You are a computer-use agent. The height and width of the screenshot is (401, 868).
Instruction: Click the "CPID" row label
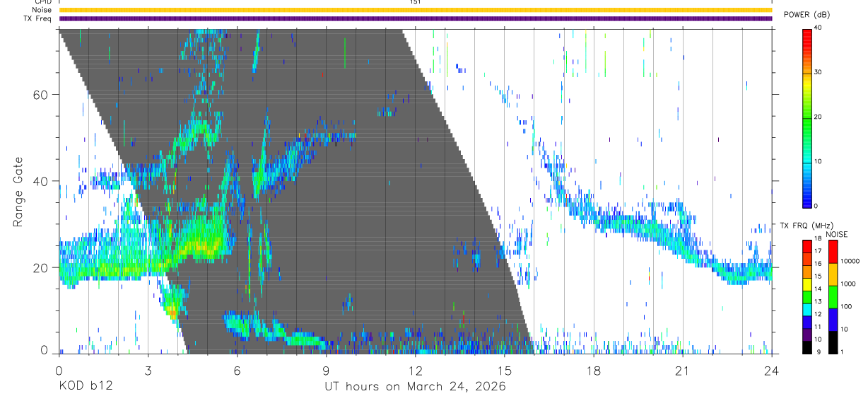pyautogui.click(x=43, y=2)
